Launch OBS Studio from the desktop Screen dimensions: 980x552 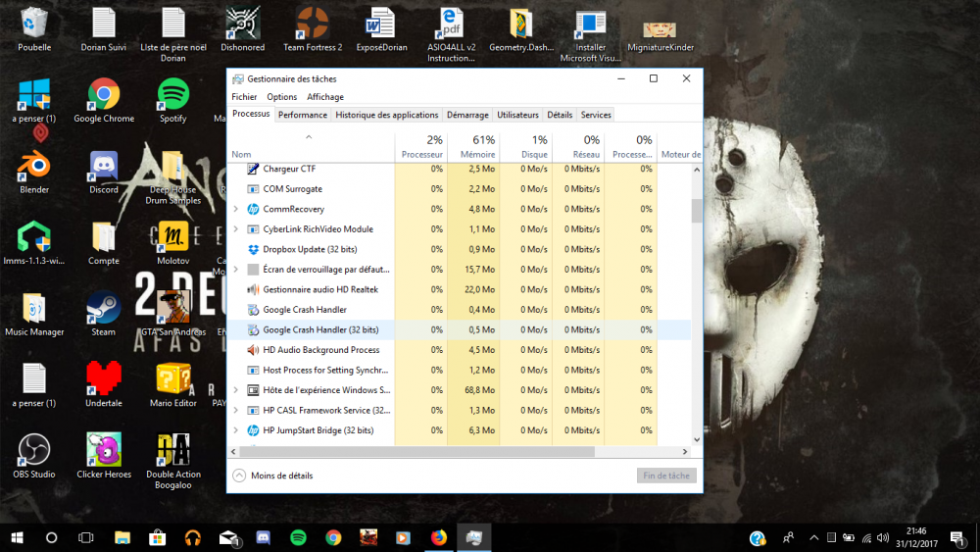point(34,451)
